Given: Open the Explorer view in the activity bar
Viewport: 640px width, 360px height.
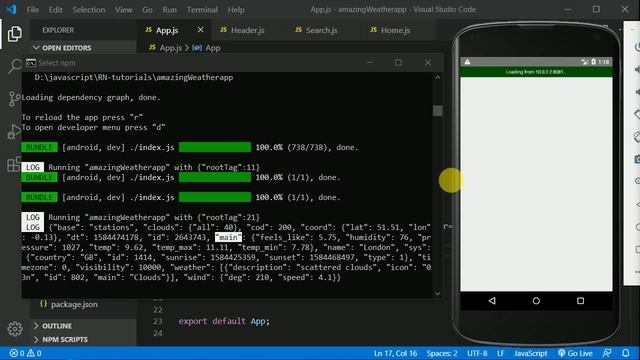Looking at the screenshot, I should pos(14,33).
